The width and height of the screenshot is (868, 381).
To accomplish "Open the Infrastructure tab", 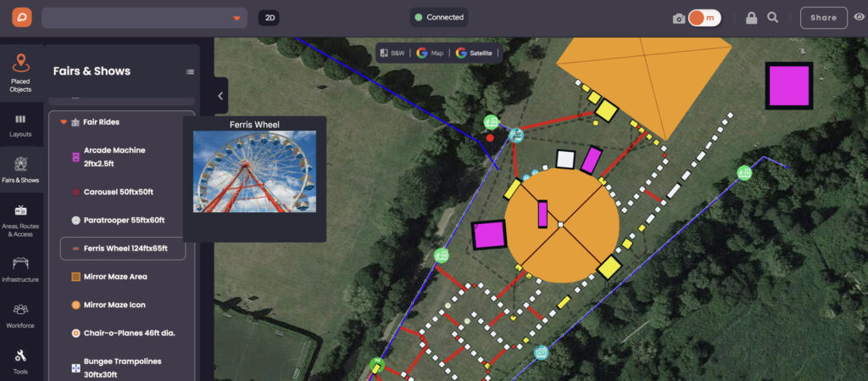I will (21, 269).
